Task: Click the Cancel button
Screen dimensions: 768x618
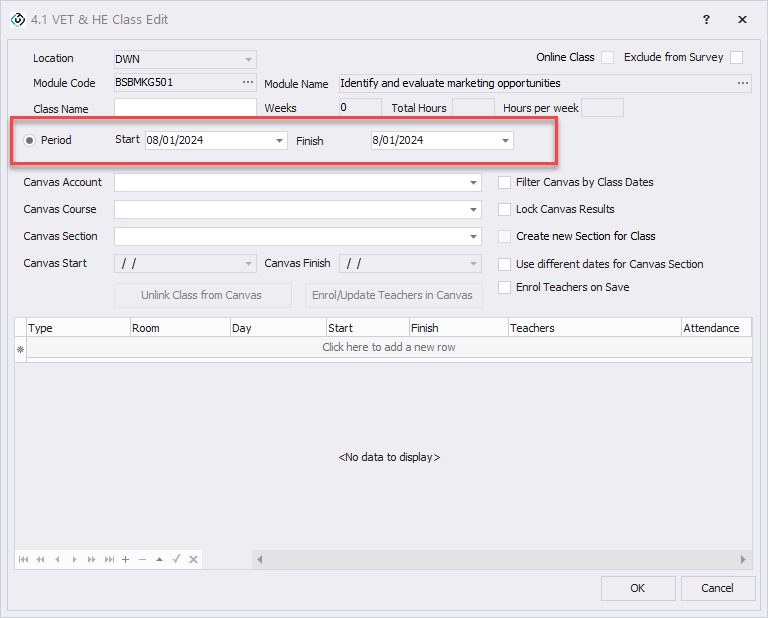Action: point(717,588)
